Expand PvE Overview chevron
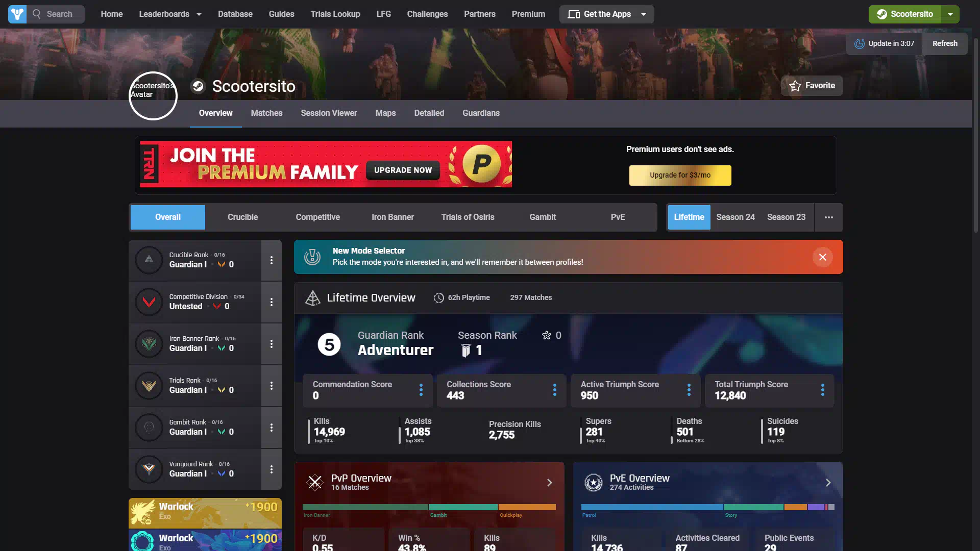This screenshot has height=551, width=980. tap(828, 483)
